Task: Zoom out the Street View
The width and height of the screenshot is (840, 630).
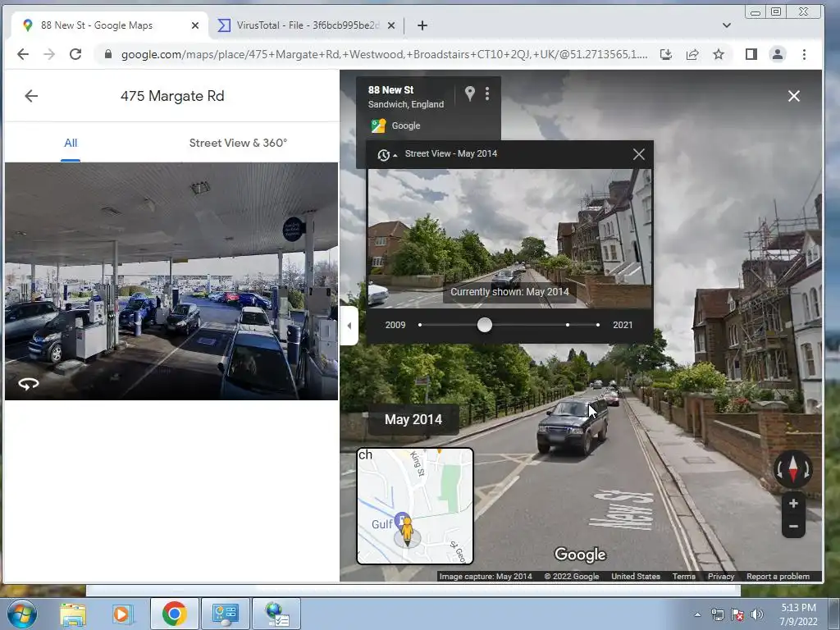Action: (x=793, y=526)
